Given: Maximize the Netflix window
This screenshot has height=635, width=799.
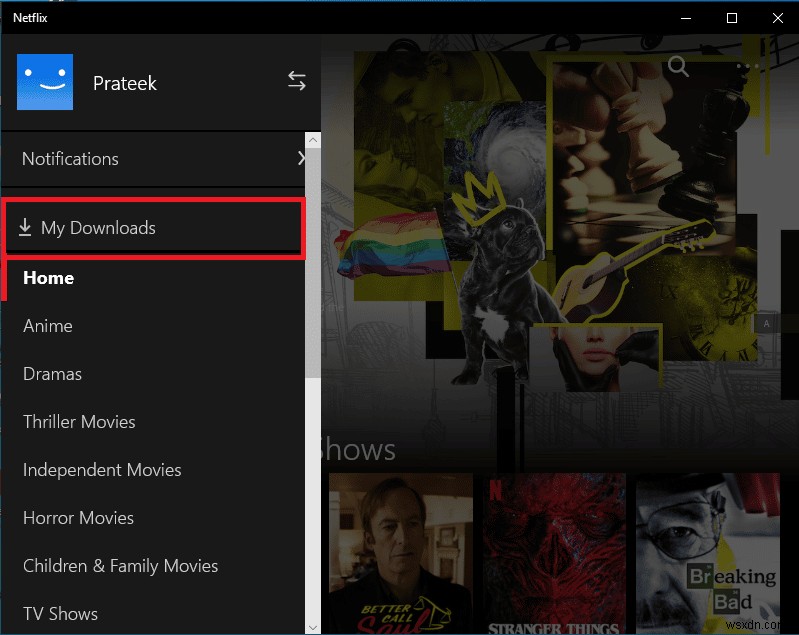Looking at the screenshot, I should click(x=732, y=18).
